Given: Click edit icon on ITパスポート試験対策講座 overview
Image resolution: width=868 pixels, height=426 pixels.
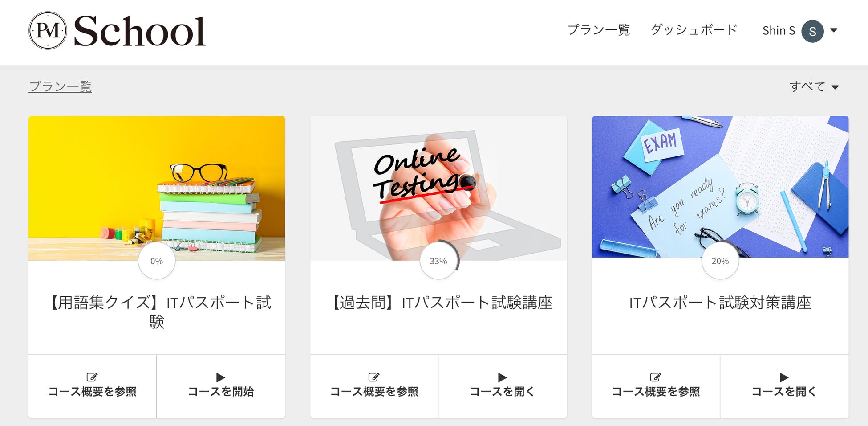Looking at the screenshot, I should pyautogui.click(x=656, y=377).
